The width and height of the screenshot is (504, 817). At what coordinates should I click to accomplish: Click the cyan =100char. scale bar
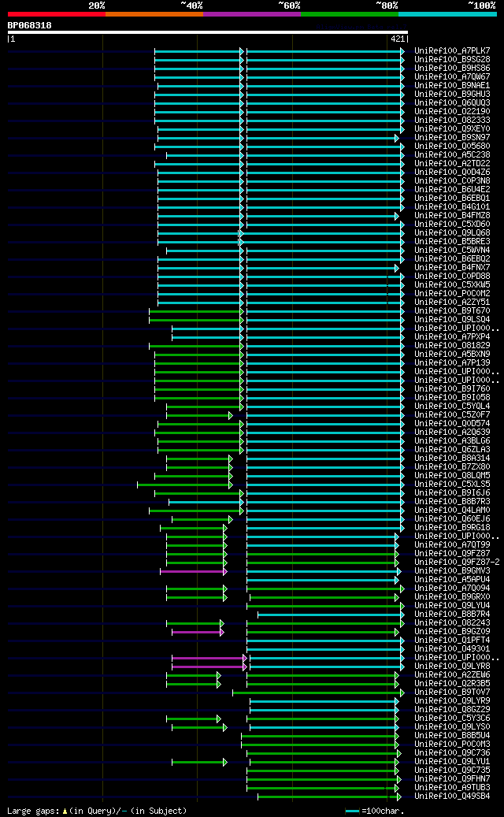(353, 811)
